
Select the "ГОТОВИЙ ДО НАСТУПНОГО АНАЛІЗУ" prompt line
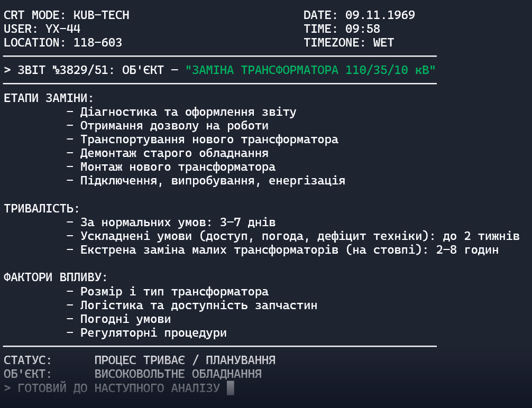[x=118, y=388]
